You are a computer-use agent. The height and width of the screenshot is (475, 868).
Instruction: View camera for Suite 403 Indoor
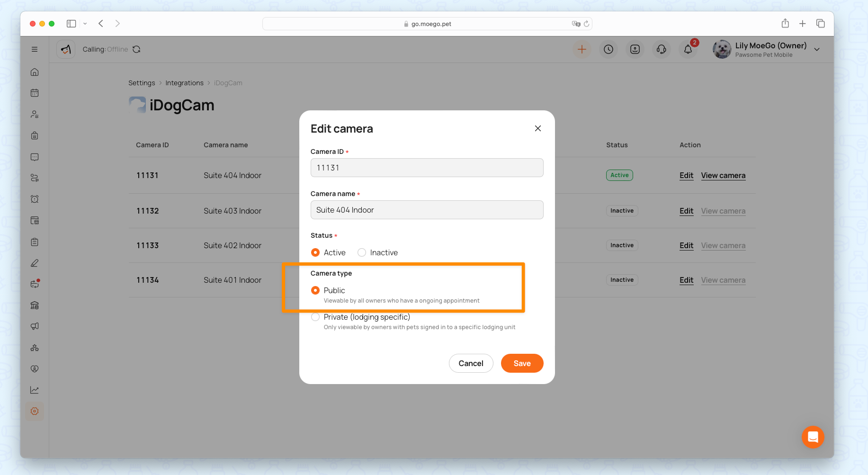click(x=723, y=211)
